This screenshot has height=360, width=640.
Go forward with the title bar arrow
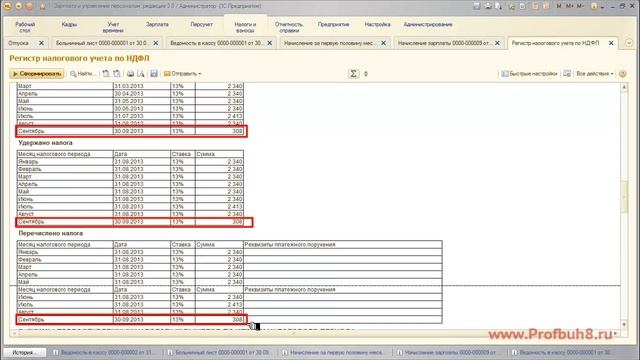pyautogui.click(x=29, y=6)
